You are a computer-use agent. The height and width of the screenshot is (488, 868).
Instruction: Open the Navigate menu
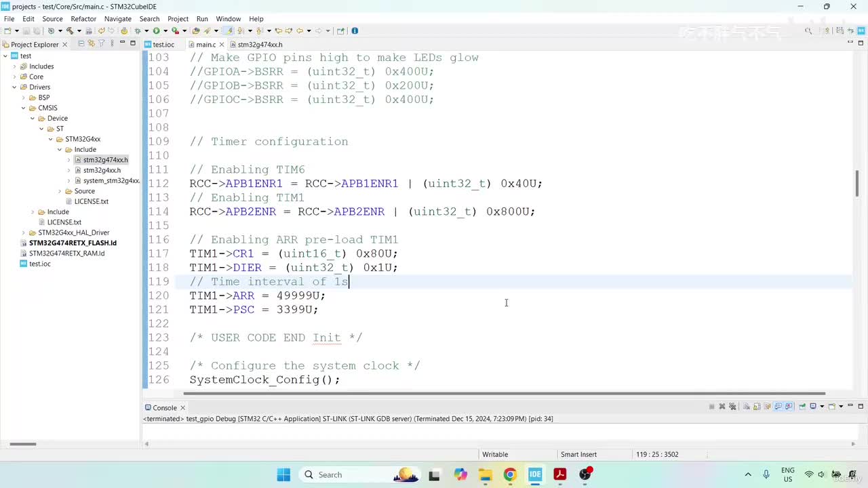pyautogui.click(x=118, y=19)
